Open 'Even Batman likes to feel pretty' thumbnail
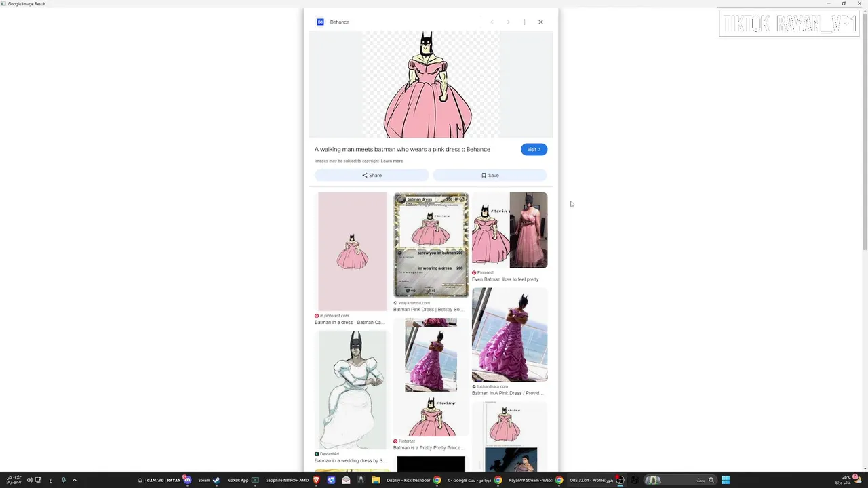The height and width of the screenshot is (488, 868). (x=509, y=230)
